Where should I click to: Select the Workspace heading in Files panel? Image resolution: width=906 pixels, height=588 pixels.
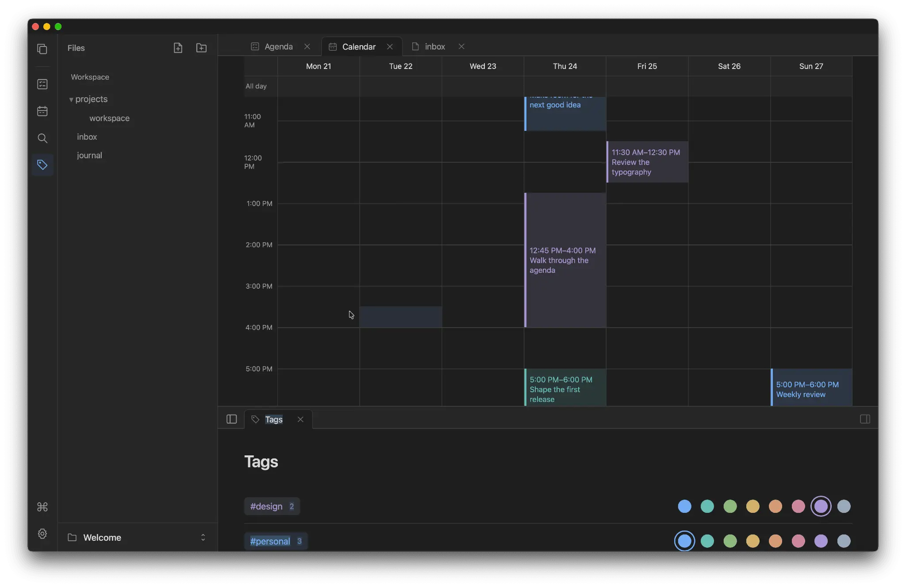click(x=90, y=77)
